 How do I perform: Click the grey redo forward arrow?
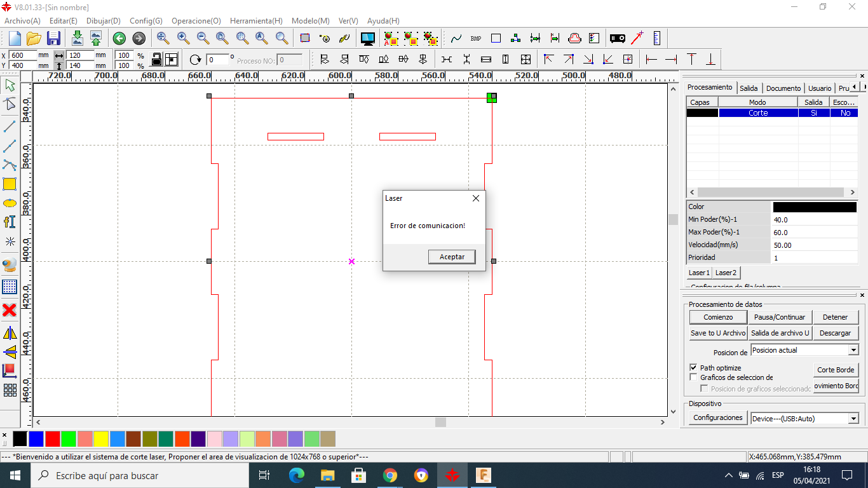[x=139, y=38]
